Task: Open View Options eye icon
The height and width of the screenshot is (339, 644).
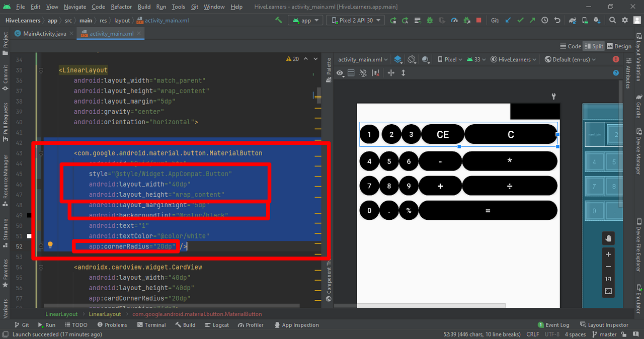Action: [341, 73]
